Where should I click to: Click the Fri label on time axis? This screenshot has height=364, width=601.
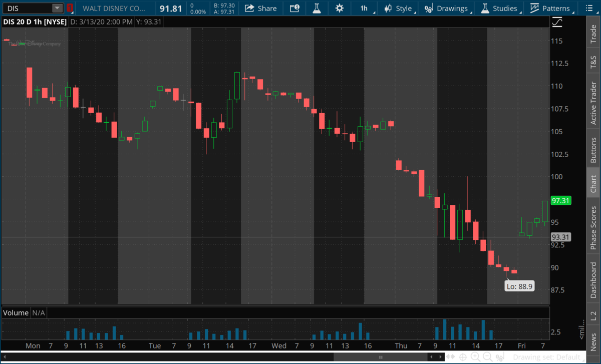[522, 345]
